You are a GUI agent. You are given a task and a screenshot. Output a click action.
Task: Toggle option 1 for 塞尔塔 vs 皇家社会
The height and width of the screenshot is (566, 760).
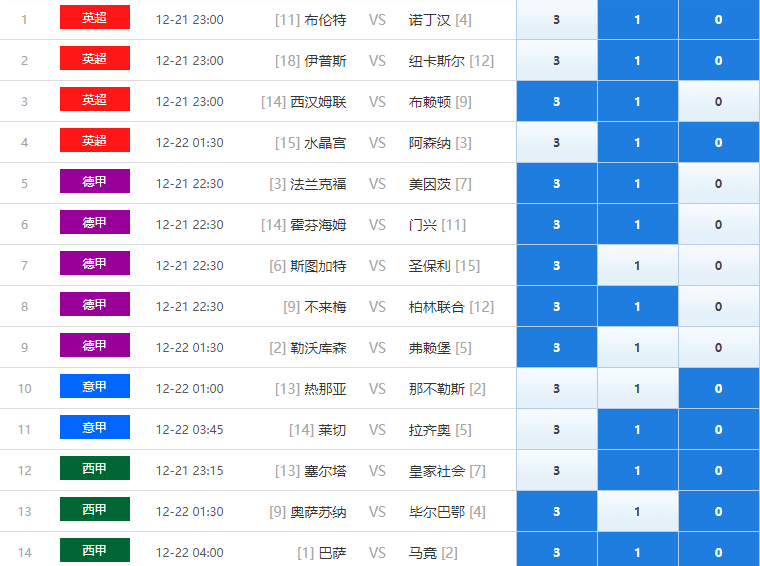coord(638,470)
